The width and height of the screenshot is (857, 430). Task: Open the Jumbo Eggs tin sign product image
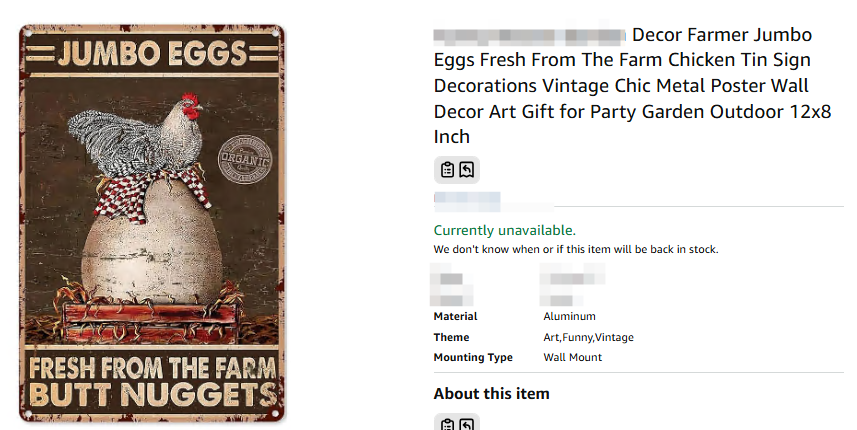tap(152, 222)
